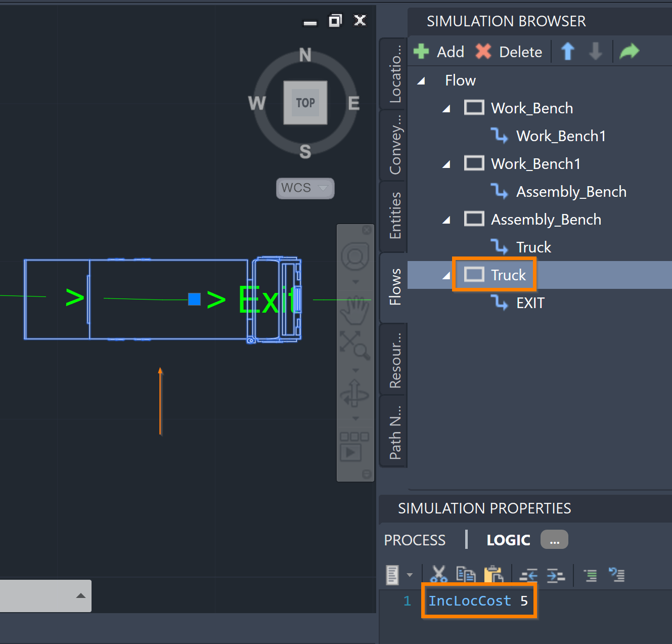Click the Paste clipboard icon in the logic toolbar
Image resolution: width=672 pixels, height=644 pixels.
494,575
